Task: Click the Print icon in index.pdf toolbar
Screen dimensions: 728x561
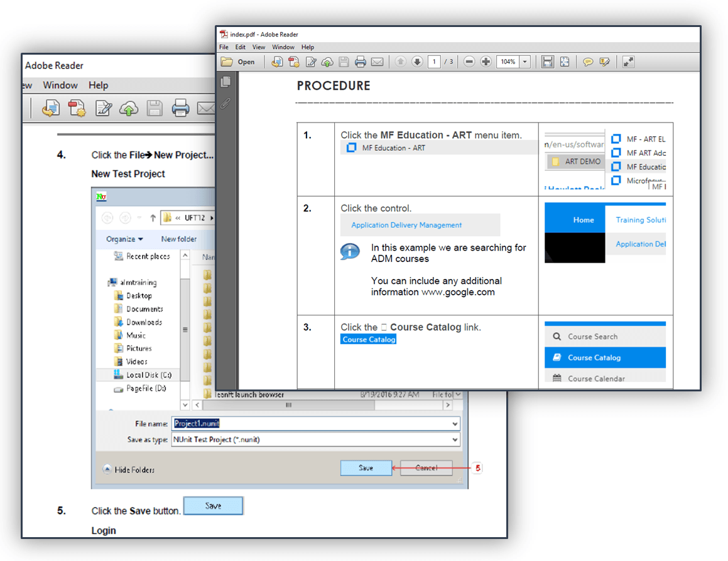Action: 360,62
